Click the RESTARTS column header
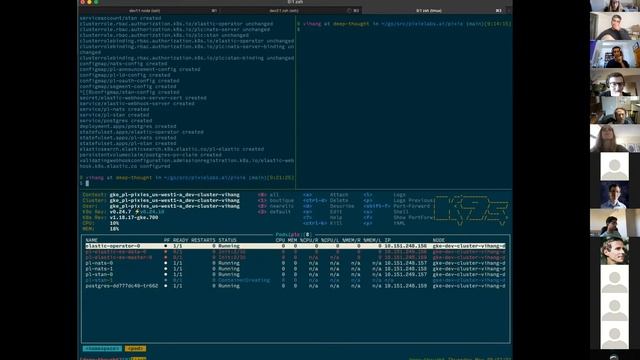The image size is (640, 360). [203, 240]
